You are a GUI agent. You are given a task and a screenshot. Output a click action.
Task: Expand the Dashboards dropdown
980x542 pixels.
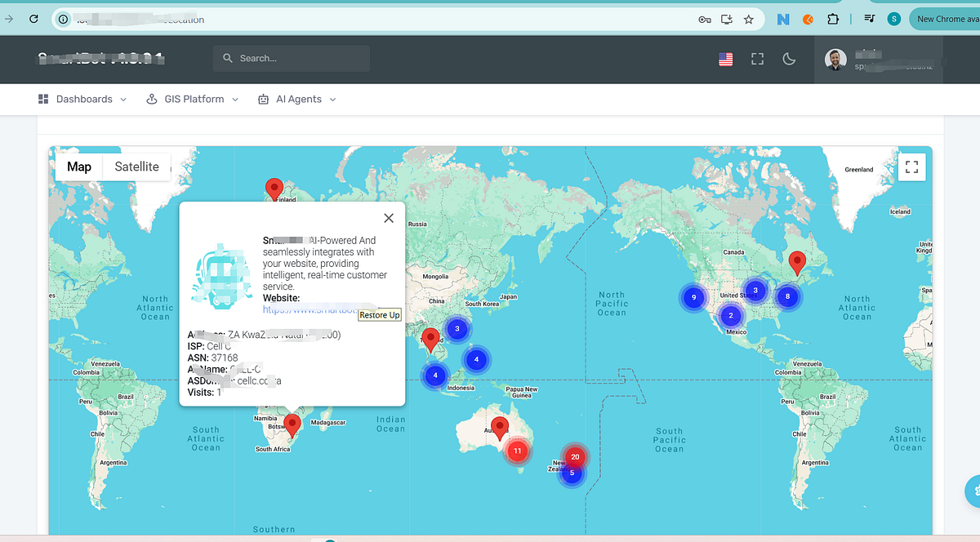(123, 99)
